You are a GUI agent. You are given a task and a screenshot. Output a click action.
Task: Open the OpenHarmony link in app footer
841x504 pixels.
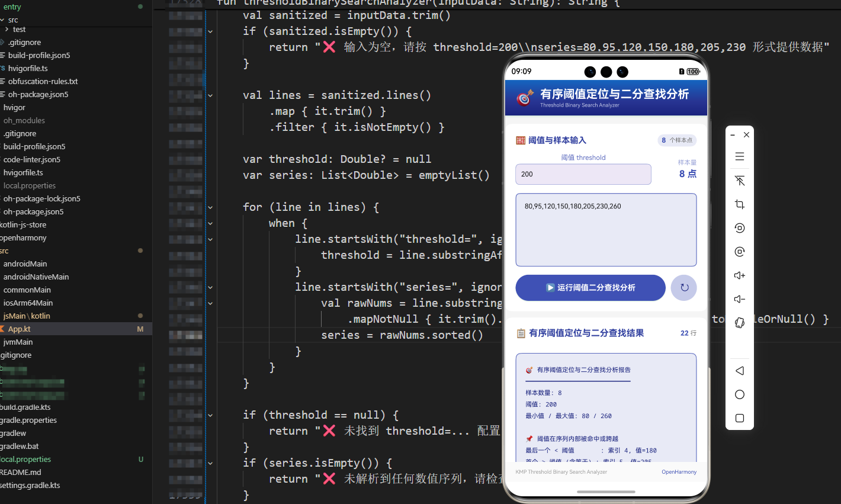point(679,472)
